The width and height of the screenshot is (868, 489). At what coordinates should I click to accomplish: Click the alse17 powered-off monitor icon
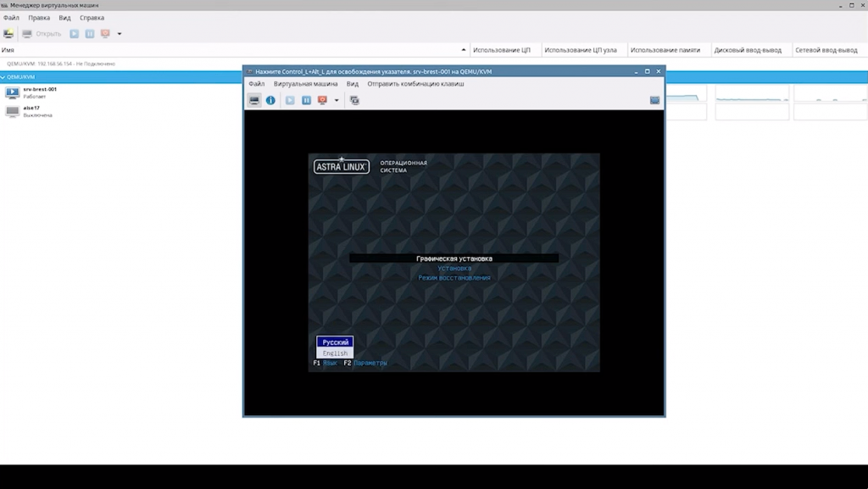click(x=12, y=111)
